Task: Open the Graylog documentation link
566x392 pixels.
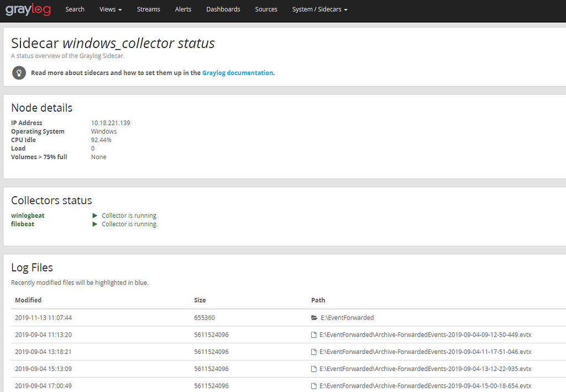Action: [237, 72]
